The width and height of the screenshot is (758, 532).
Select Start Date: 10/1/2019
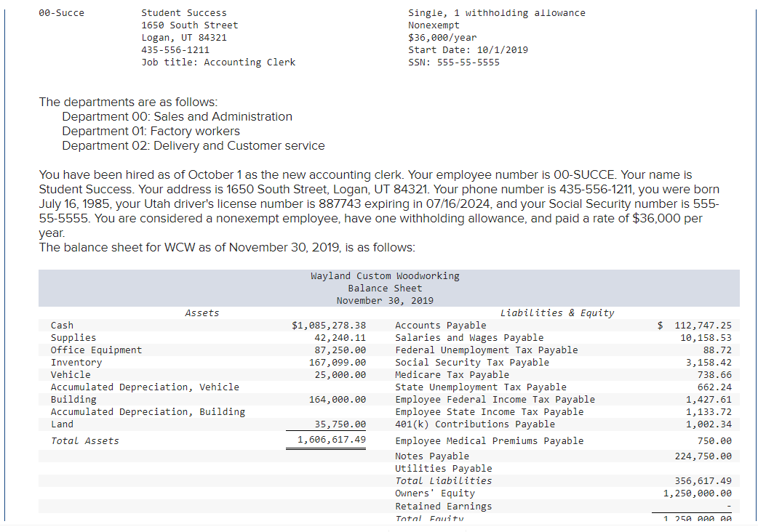pos(468,49)
